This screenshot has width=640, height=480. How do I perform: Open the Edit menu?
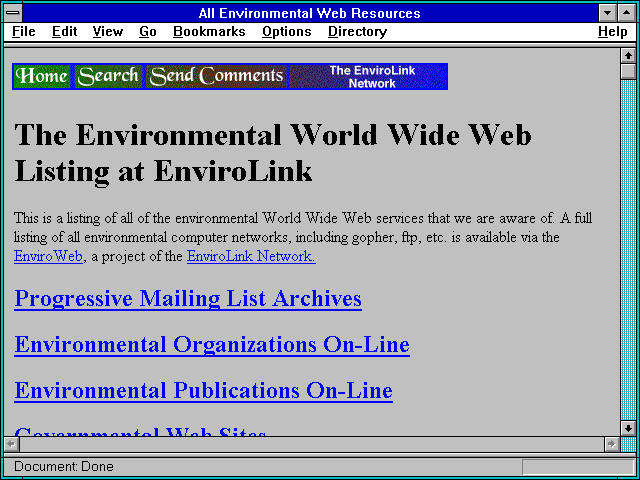click(64, 32)
